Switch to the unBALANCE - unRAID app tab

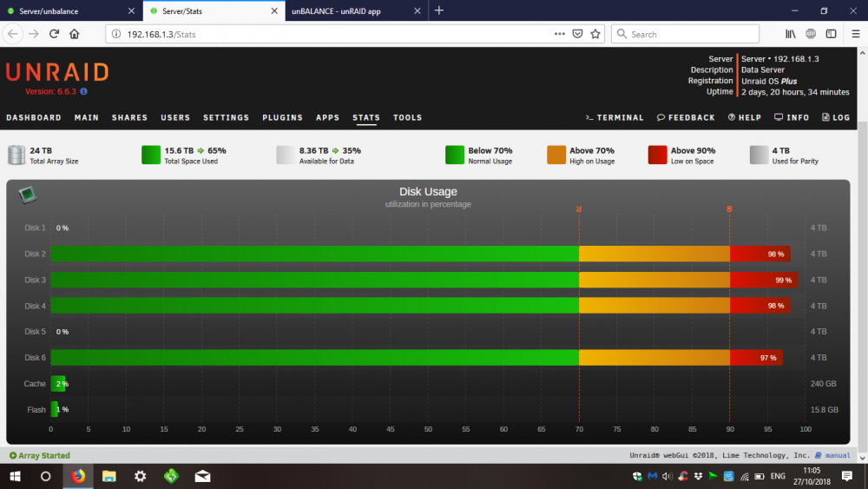tap(357, 10)
